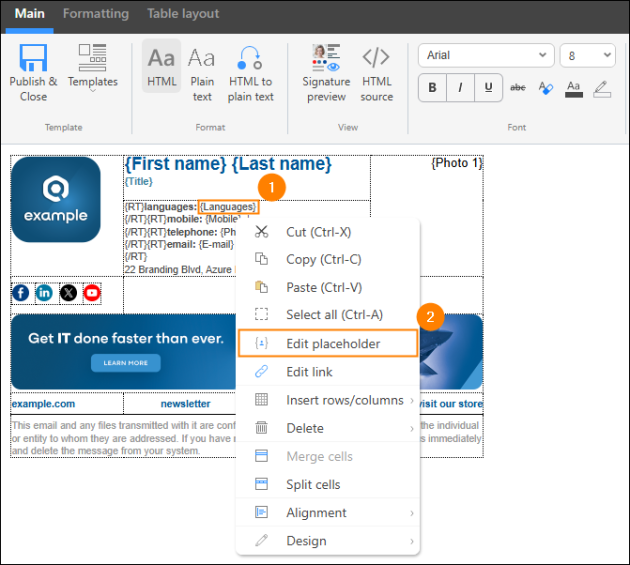This screenshot has width=630, height=565.
Task: Expand the Alignment submenu
Action: pyautogui.click(x=328, y=513)
